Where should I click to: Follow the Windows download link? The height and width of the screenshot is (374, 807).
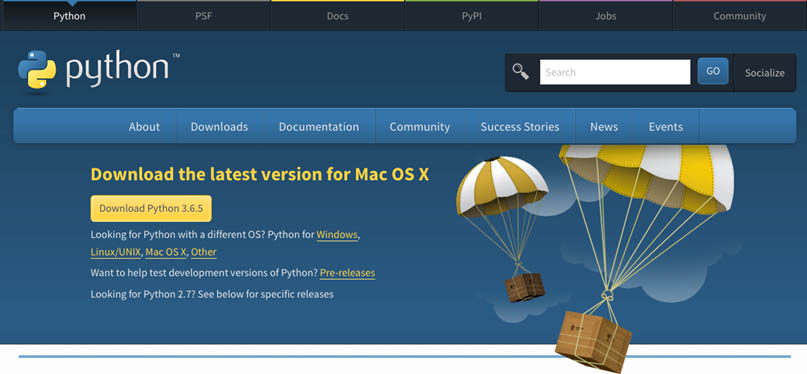(x=337, y=235)
